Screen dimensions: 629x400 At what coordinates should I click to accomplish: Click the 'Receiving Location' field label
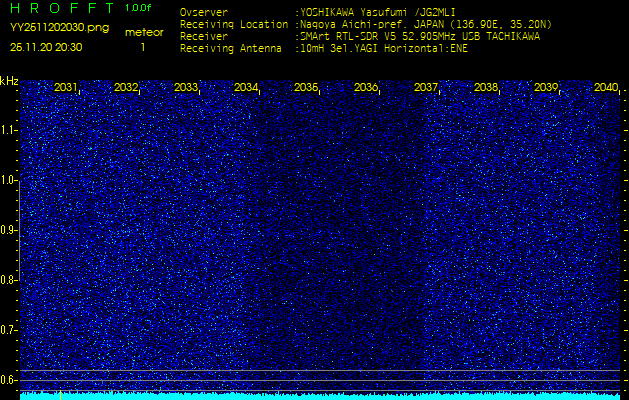click(234, 25)
